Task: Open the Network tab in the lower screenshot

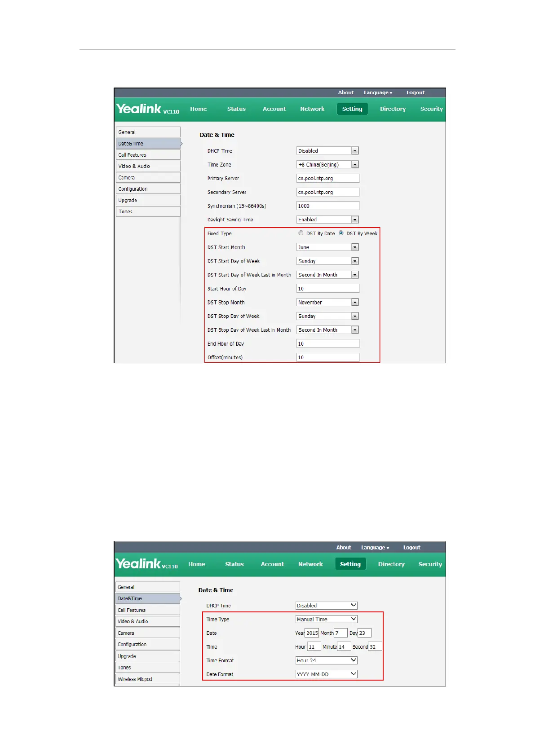Action: pyautogui.click(x=310, y=564)
